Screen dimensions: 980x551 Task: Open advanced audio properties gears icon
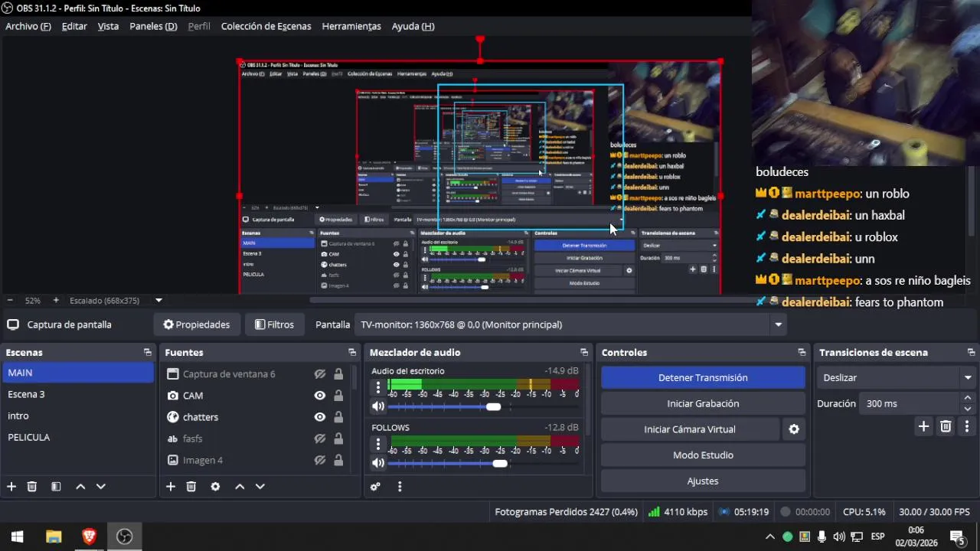click(375, 487)
